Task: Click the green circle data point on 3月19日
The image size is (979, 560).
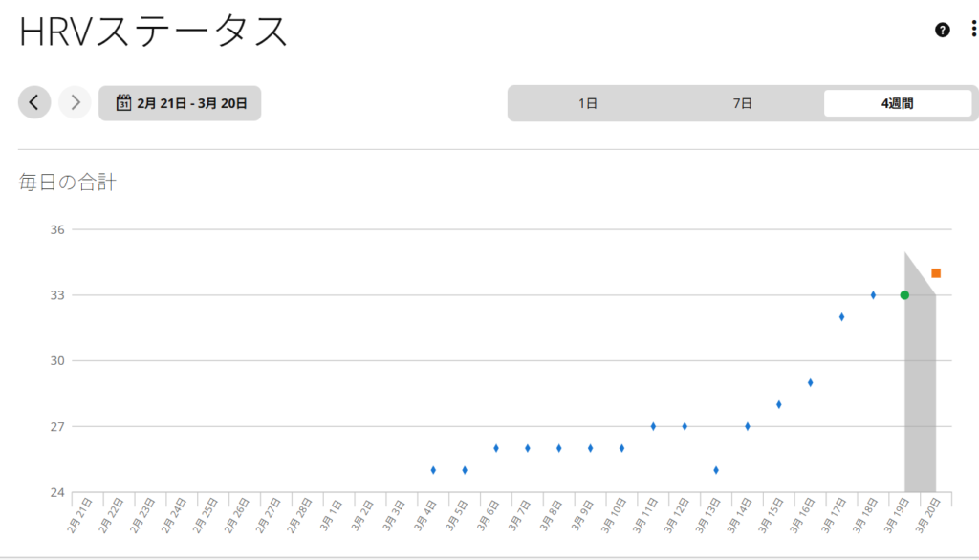Action: coord(904,295)
